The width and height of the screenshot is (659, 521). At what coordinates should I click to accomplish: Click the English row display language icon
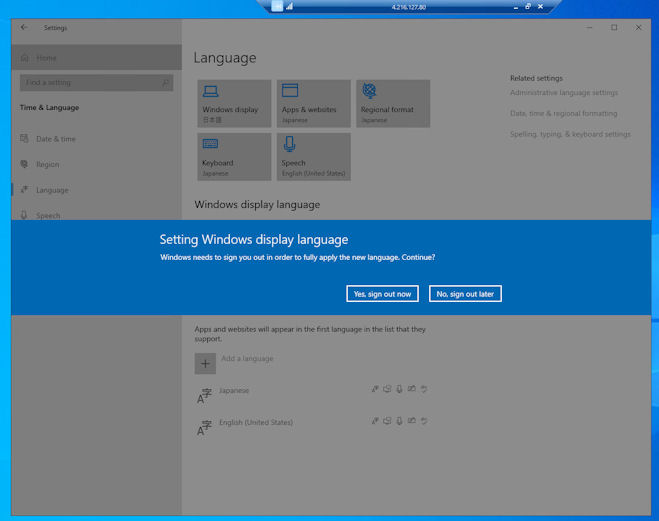(x=375, y=421)
